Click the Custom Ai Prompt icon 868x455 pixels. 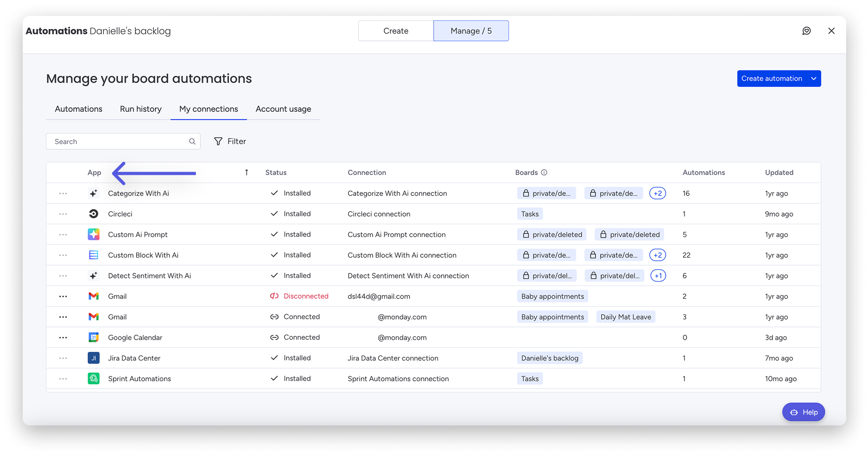[x=94, y=234]
